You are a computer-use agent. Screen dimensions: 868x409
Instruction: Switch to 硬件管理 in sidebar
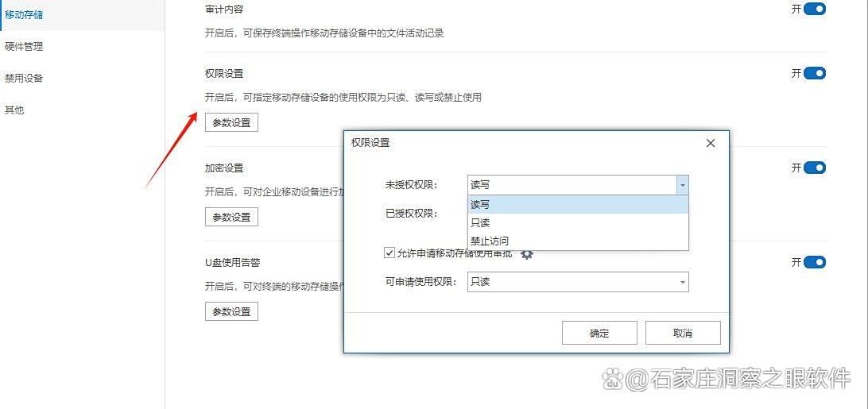tap(24, 47)
